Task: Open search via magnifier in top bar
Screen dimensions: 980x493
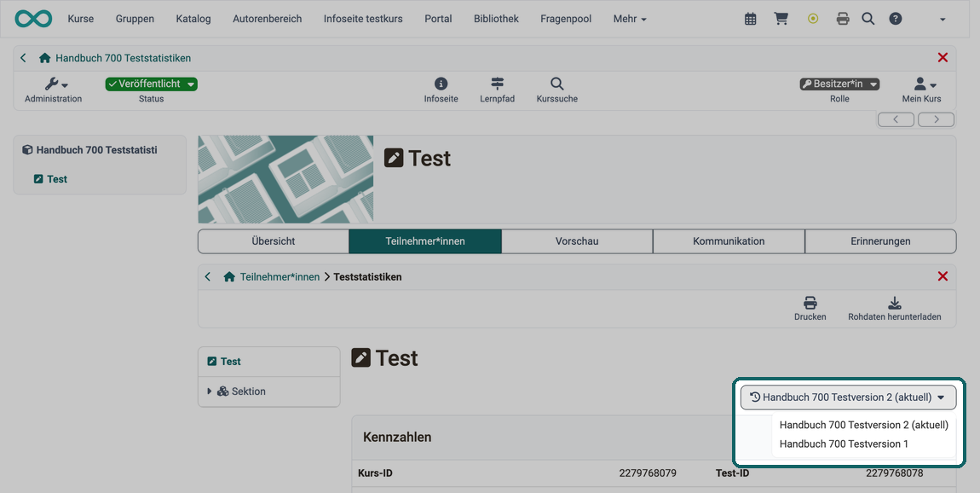Action: [868, 19]
